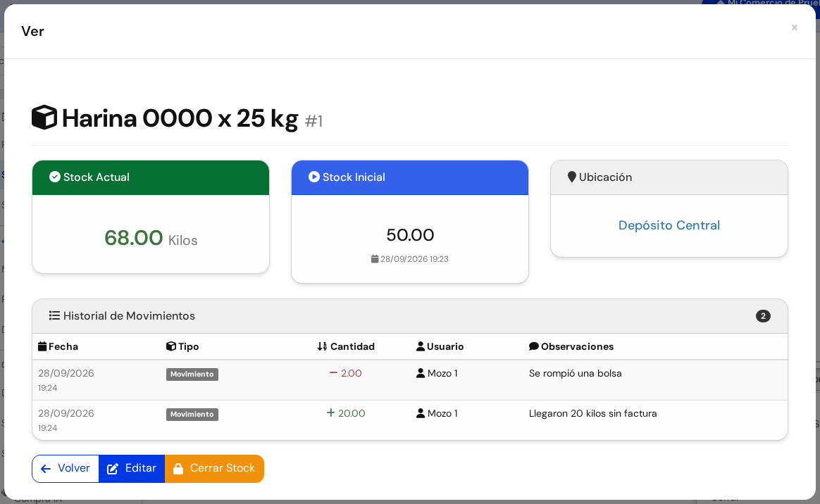Screen dimensions: 820x504
Task: Click the movement count badge showing 2
Action: (x=763, y=316)
